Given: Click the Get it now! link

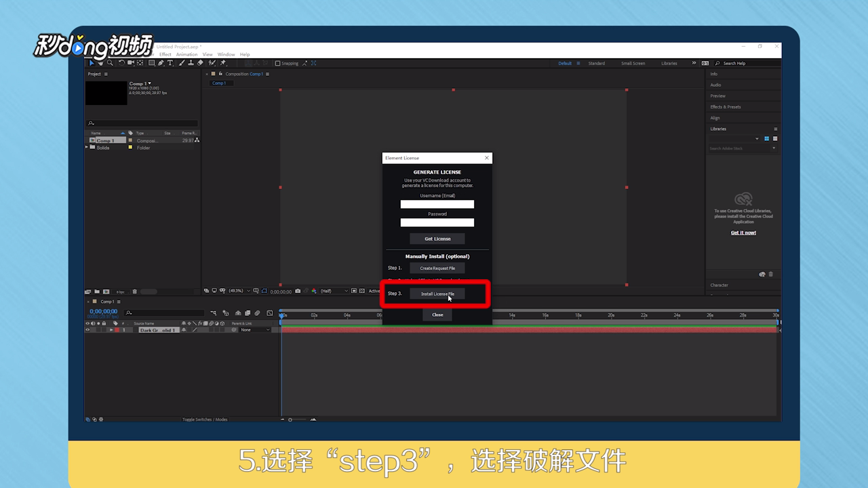Looking at the screenshot, I should [743, 232].
